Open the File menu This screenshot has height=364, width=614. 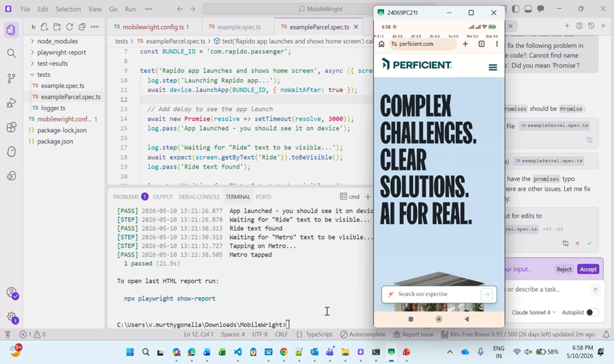pos(25,9)
